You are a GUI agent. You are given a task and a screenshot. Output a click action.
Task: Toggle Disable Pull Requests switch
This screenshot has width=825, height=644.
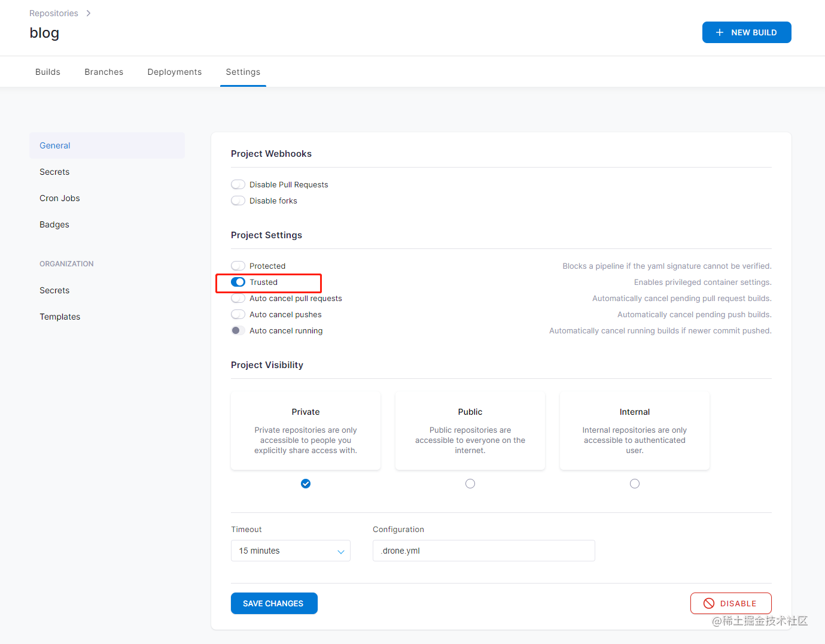coord(238,184)
